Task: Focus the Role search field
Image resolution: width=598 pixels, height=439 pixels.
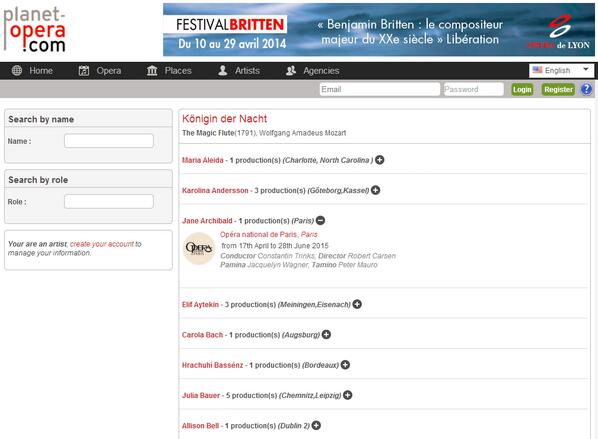Action: coord(109,201)
